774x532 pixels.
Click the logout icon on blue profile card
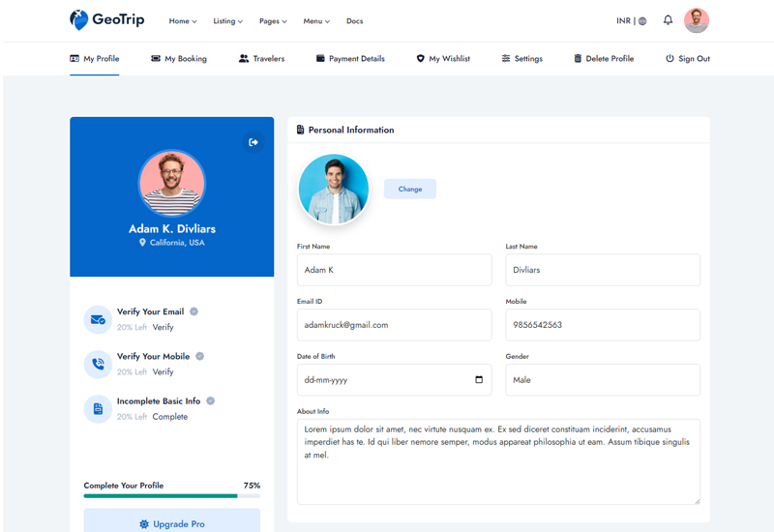click(253, 142)
